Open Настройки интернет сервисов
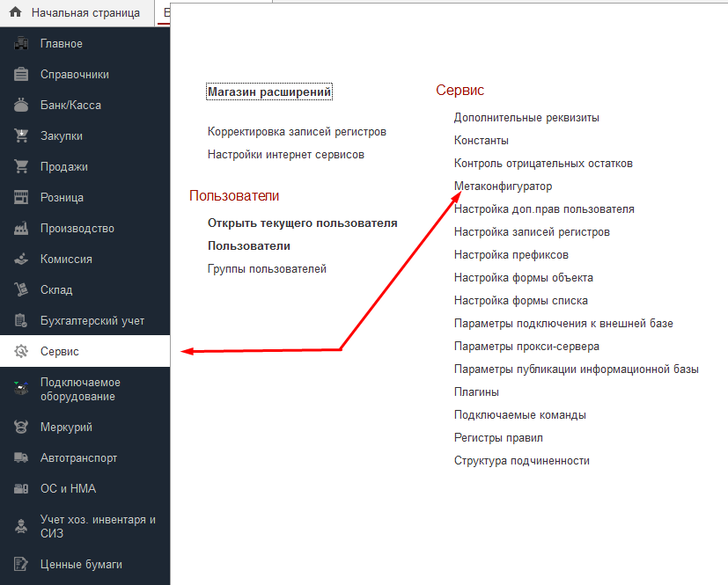This screenshot has width=728, height=585. tap(285, 155)
